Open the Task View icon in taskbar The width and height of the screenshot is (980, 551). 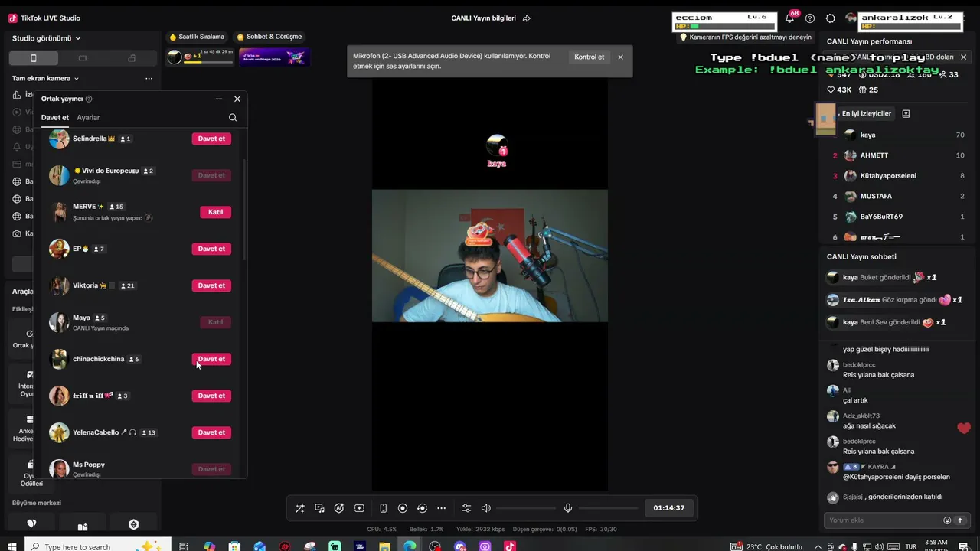click(184, 546)
